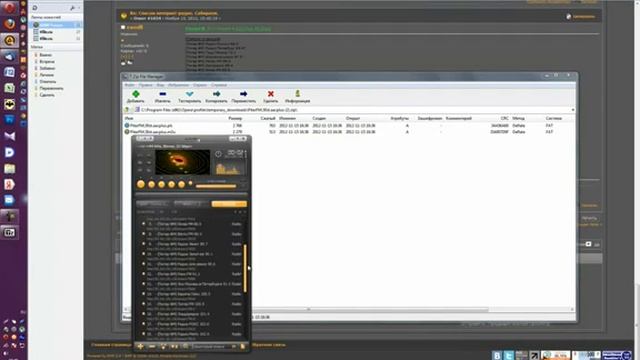Open the Вид menu in 7-Zip
Image resolution: width=640 pixels, height=360 pixels.
[160, 85]
